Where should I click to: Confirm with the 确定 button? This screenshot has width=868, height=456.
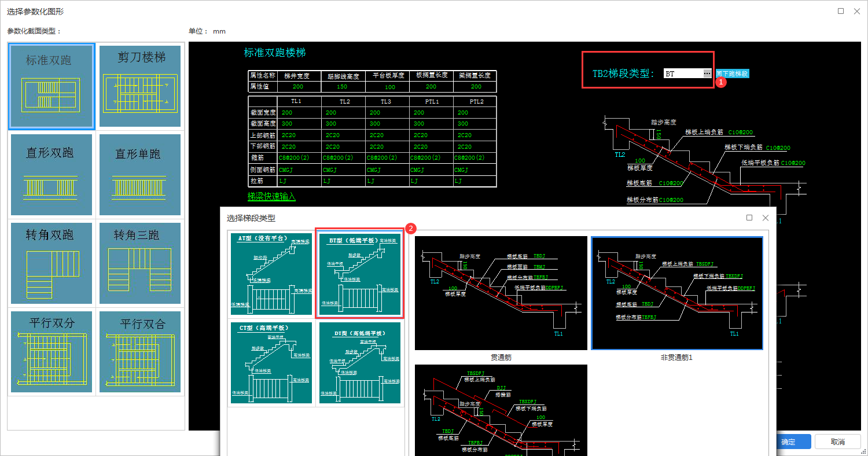788,442
